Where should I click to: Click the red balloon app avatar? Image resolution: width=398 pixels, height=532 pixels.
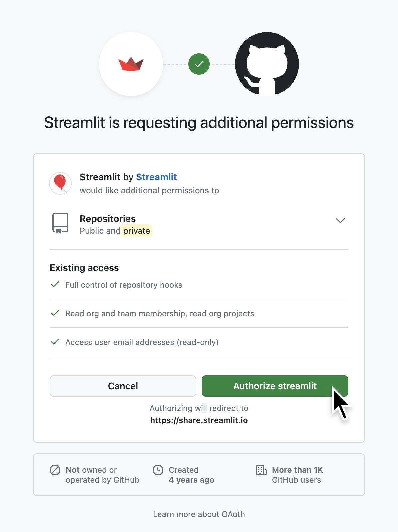[60, 183]
